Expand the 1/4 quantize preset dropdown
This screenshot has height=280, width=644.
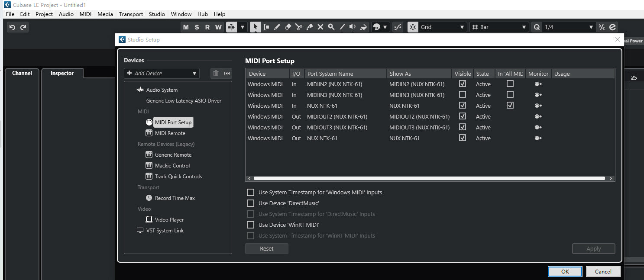(591, 27)
